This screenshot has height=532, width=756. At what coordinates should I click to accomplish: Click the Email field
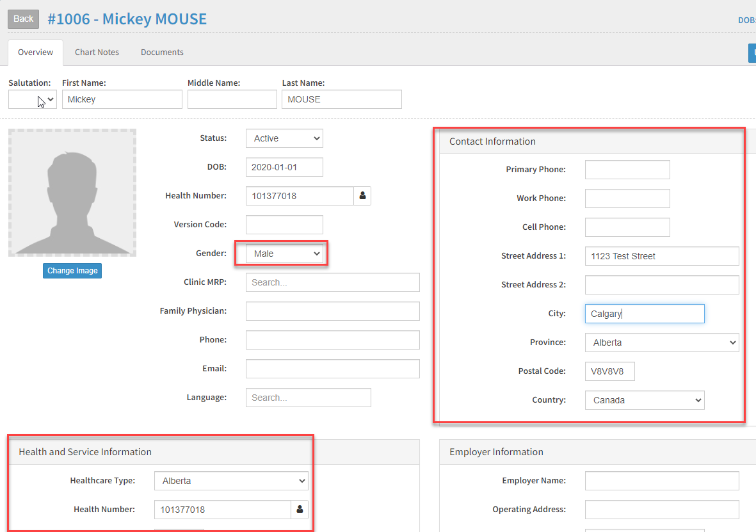coord(333,369)
